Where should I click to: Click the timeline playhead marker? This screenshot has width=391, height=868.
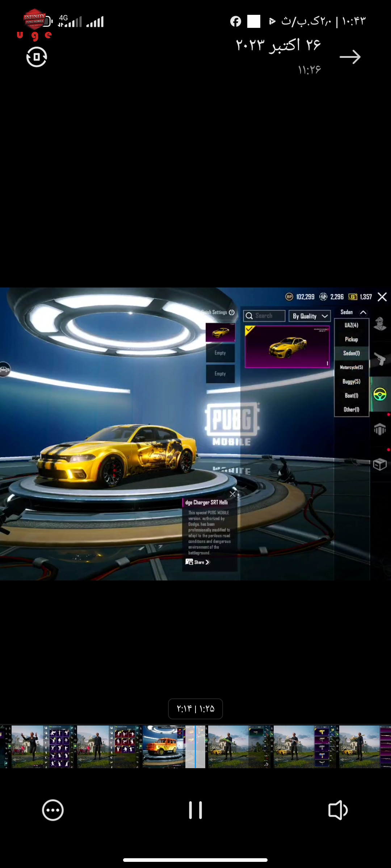(195, 746)
